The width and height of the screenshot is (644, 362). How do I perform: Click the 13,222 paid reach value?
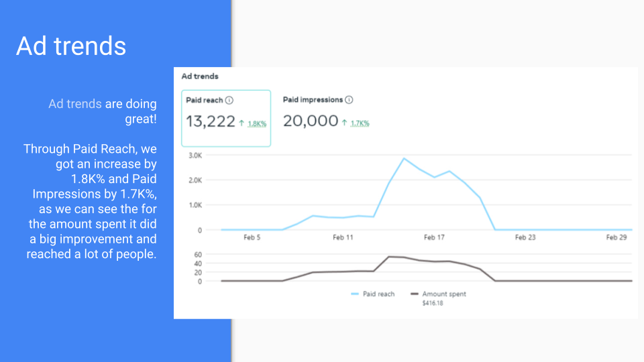click(211, 121)
